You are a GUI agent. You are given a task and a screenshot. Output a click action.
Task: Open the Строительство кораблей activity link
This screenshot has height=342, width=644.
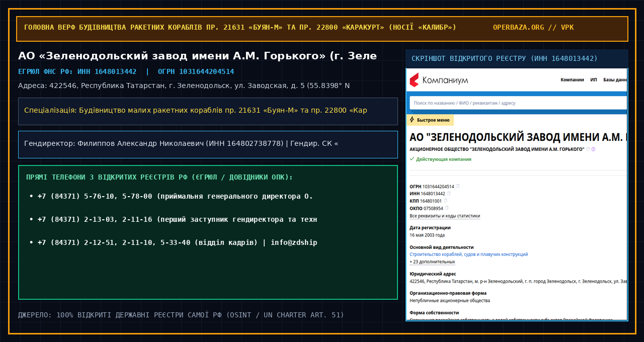[x=469, y=254]
